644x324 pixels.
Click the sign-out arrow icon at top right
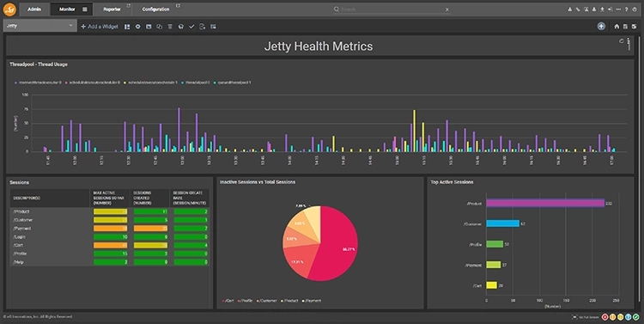[611, 9]
